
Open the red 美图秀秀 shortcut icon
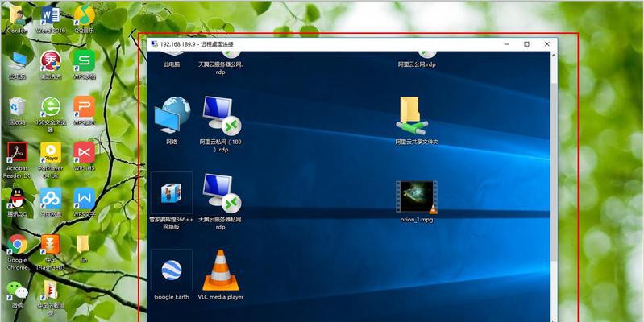coord(51,60)
